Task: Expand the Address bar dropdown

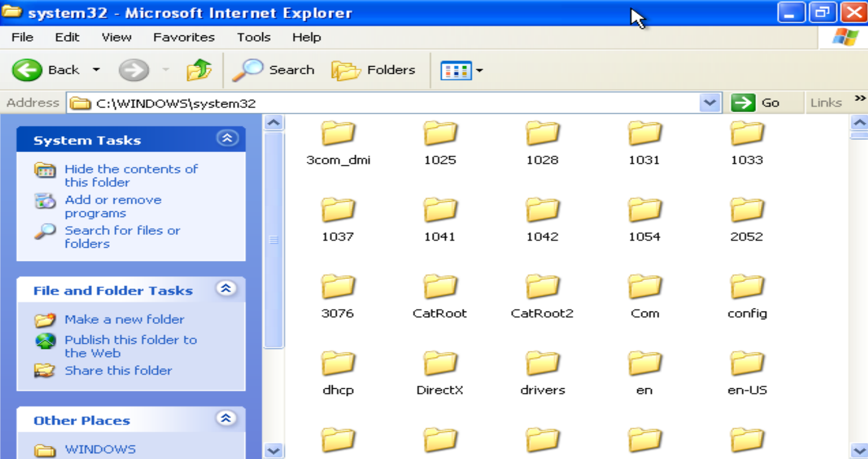Action: click(x=710, y=103)
